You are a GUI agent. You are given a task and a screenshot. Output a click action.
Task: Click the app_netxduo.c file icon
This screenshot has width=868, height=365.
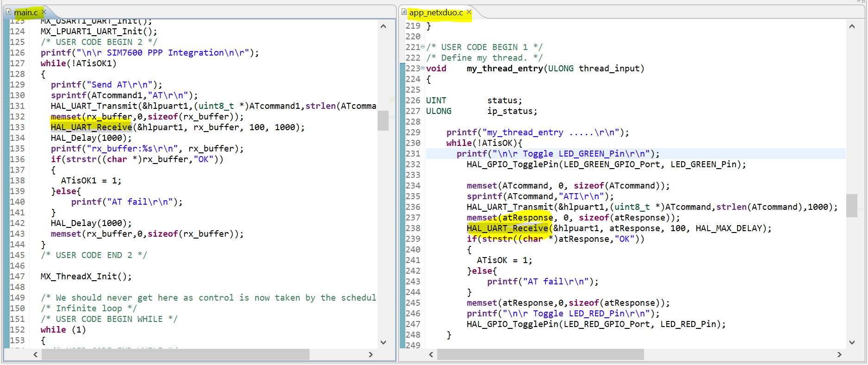[x=404, y=12]
